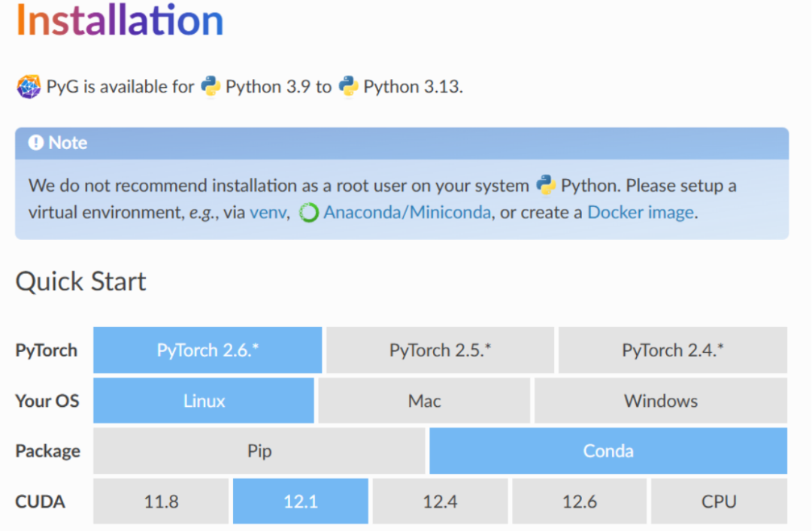The width and height of the screenshot is (812, 531).
Task: Click the exclamation icon in the Note header
Action: (x=36, y=142)
